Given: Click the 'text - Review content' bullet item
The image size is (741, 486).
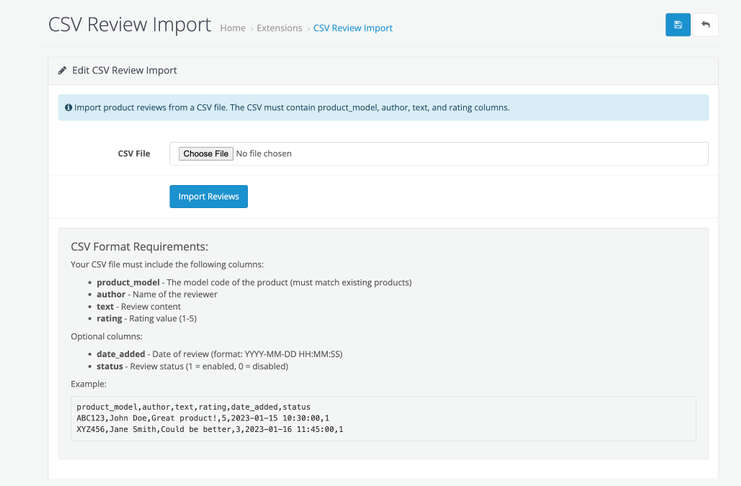Looking at the screenshot, I should point(138,306).
